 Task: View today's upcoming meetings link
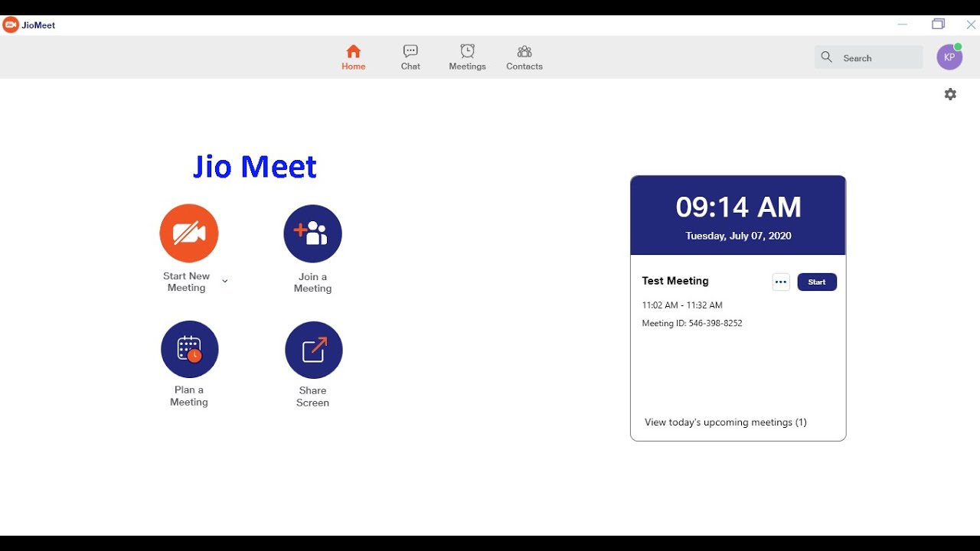pos(726,422)
